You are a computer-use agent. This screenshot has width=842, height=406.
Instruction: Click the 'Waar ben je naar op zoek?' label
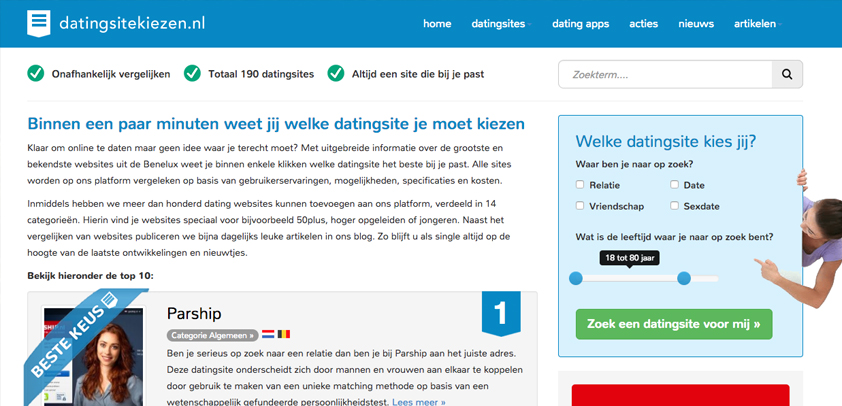[x=634, y=164]
